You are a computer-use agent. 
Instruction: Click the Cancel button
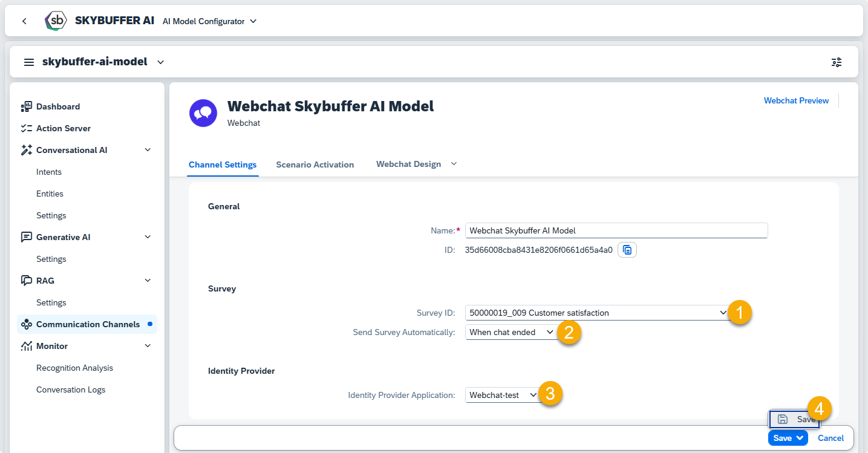(830, 438)
